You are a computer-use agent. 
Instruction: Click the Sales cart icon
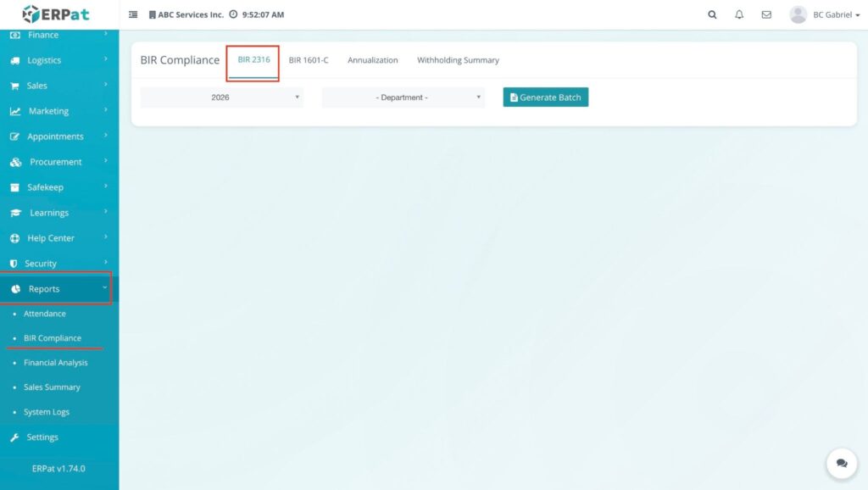tap(14, 86)
